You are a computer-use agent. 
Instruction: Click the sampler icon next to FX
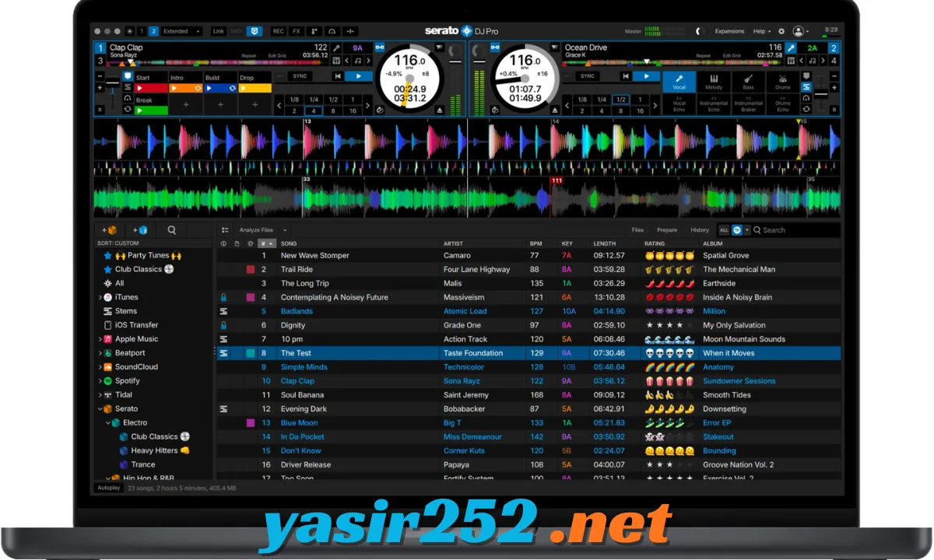tap(314, 31)
